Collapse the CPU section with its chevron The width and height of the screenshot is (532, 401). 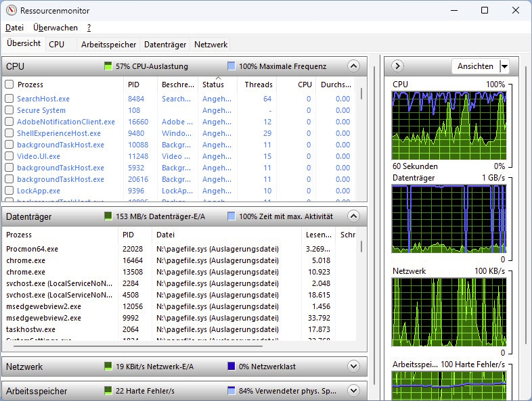(x=353, y=66)
